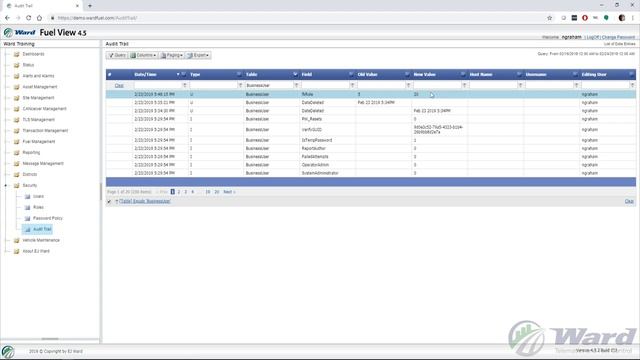The width and height of the screenshot is (640, 360).
Task: Click the TLS Management folder icon
Action: [x=17, y=120]
